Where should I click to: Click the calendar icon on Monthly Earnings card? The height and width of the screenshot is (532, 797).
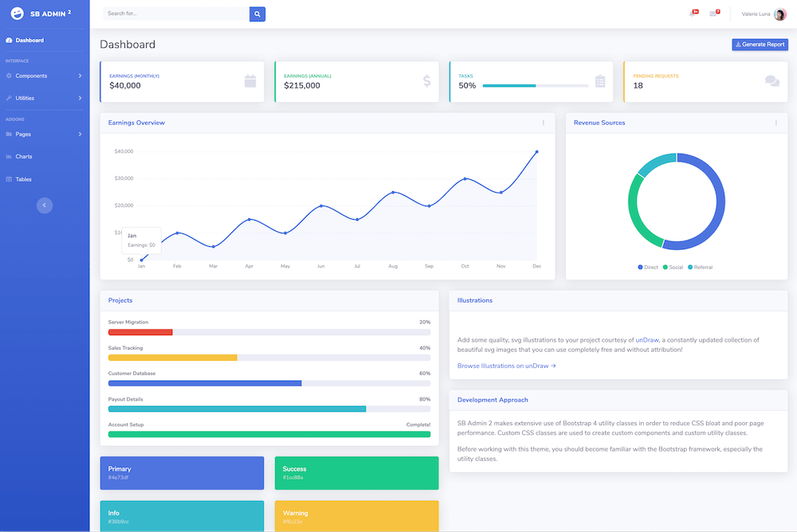pyautogui.click(x=250, y=80)
